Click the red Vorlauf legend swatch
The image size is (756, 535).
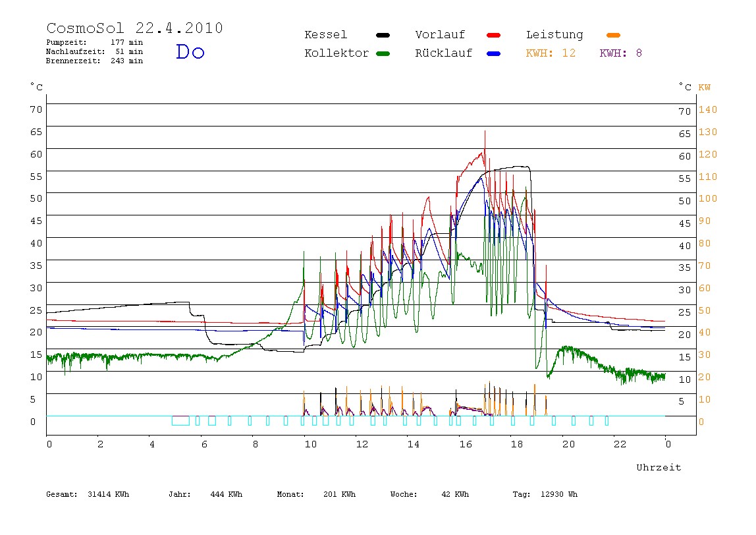pos(494,35)
